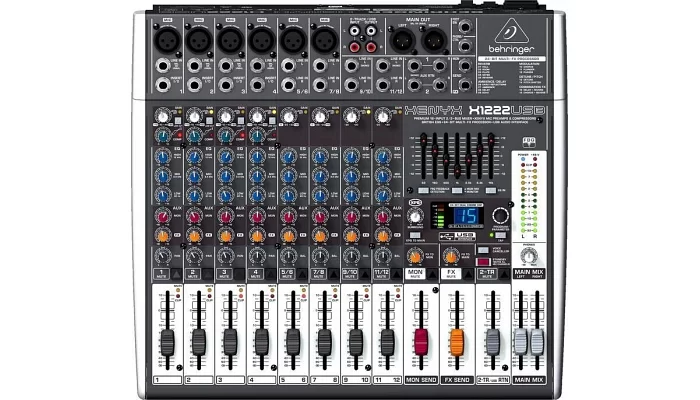Click the black PROGRAM/PARAMETER encoder

500,215
